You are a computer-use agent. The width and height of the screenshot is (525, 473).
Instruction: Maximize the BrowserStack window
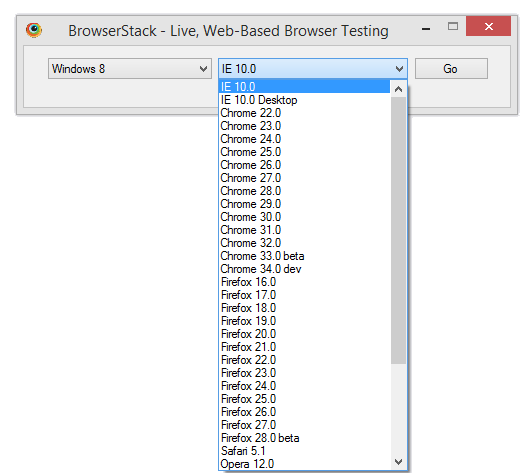pos(453,26)
